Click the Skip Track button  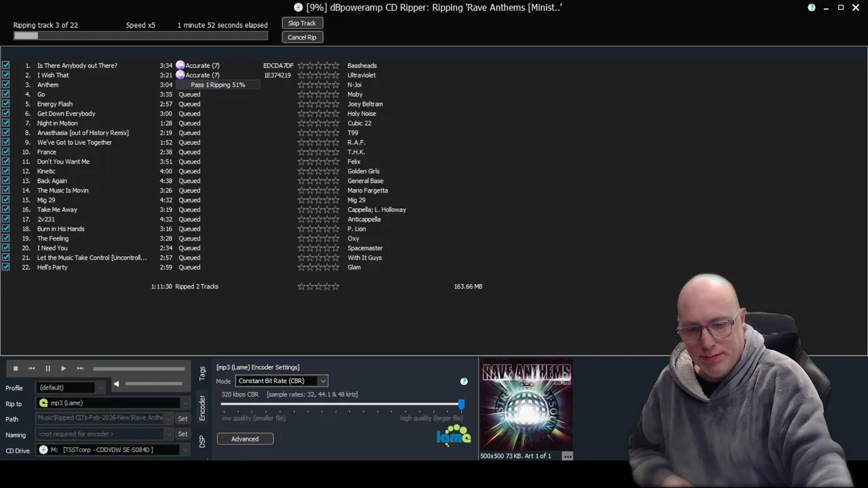(x=302, y=23)
